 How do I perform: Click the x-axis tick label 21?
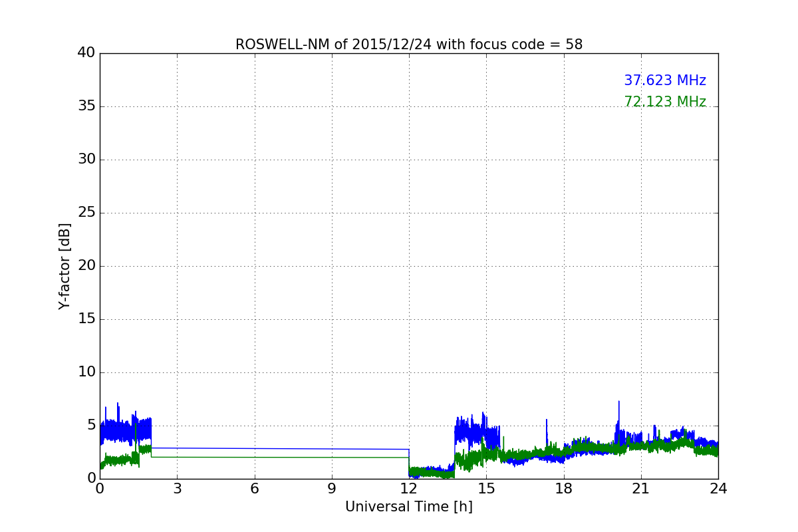641,488
